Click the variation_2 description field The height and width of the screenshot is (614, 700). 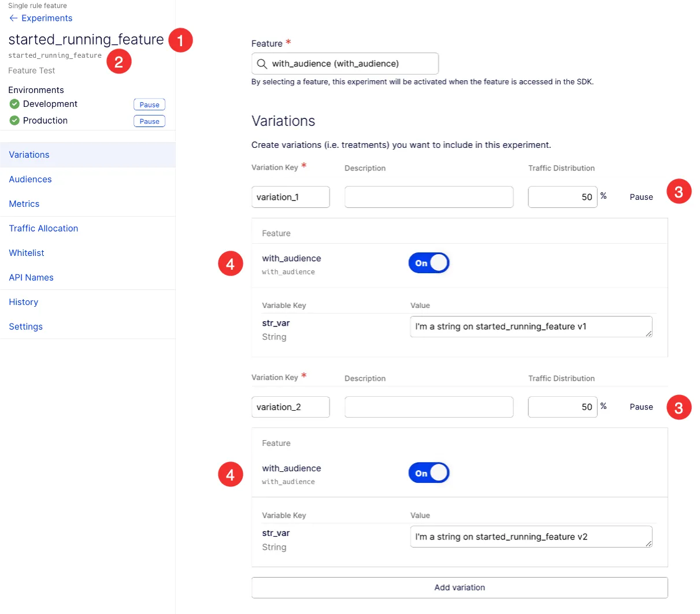(429, 407)
